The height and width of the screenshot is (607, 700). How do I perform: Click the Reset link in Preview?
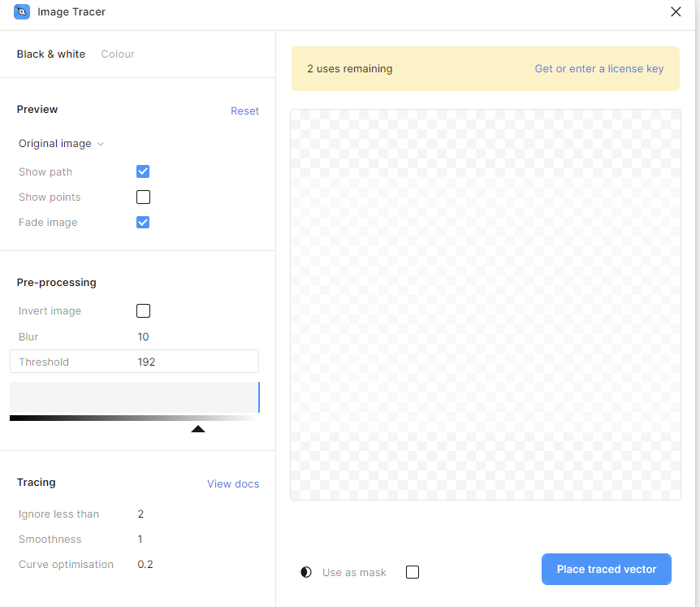click(244, 111)
